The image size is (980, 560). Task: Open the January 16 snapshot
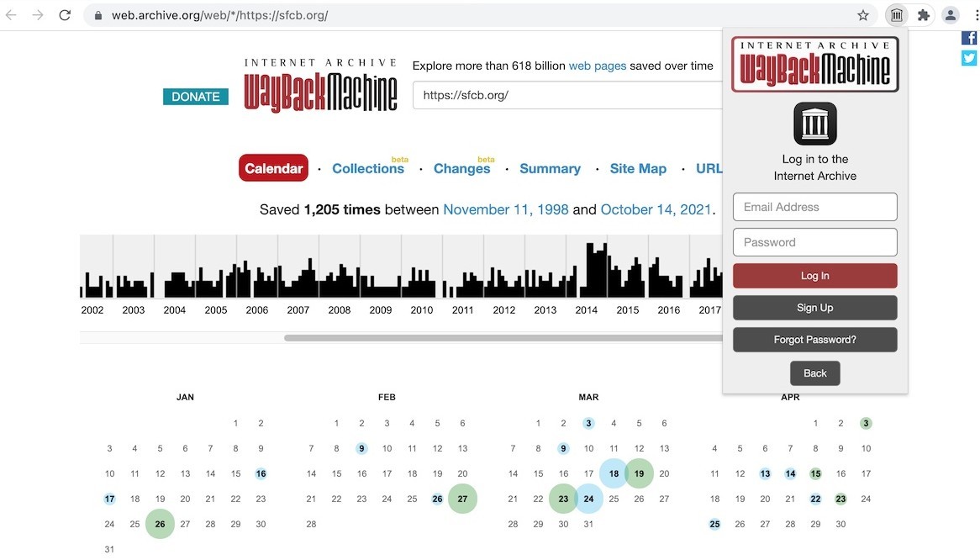[261, 473]
